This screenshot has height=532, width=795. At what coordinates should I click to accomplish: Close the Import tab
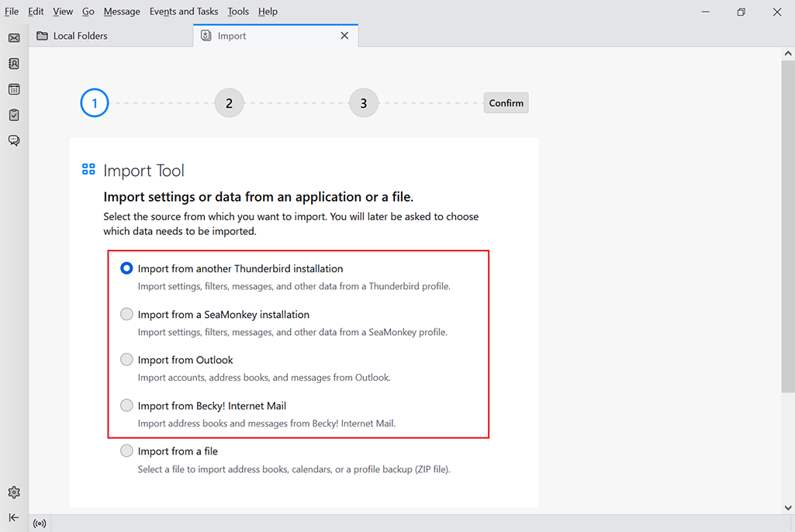pyautogui.click(x=345, y=36)
